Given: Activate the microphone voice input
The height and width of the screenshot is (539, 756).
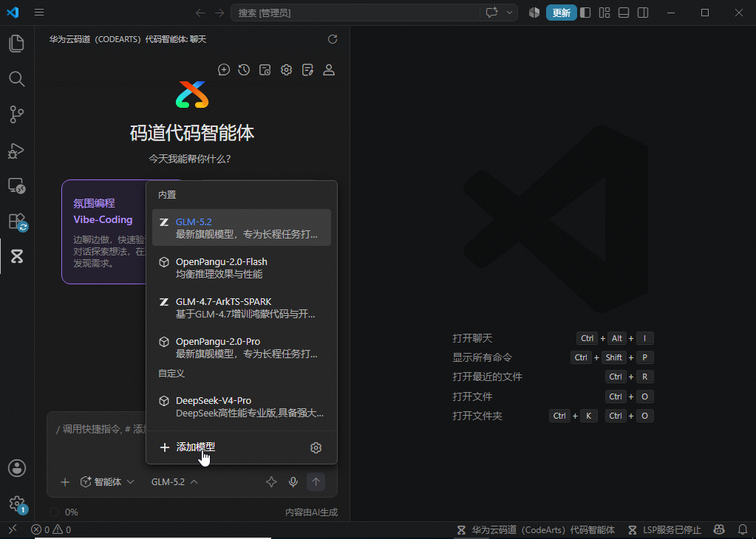Looking at the screenshot, I should tap(293, 481).
